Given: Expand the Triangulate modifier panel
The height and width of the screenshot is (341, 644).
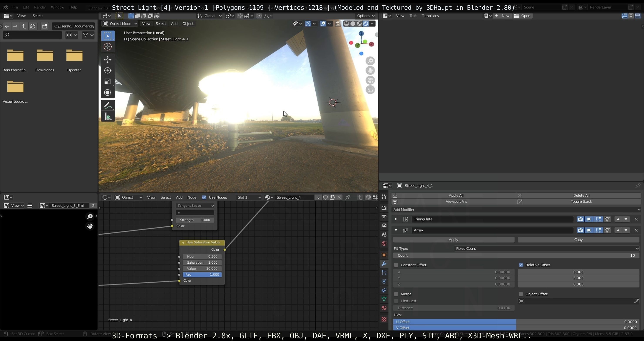Looking at the screenshot, I should [x=396, y=219].
